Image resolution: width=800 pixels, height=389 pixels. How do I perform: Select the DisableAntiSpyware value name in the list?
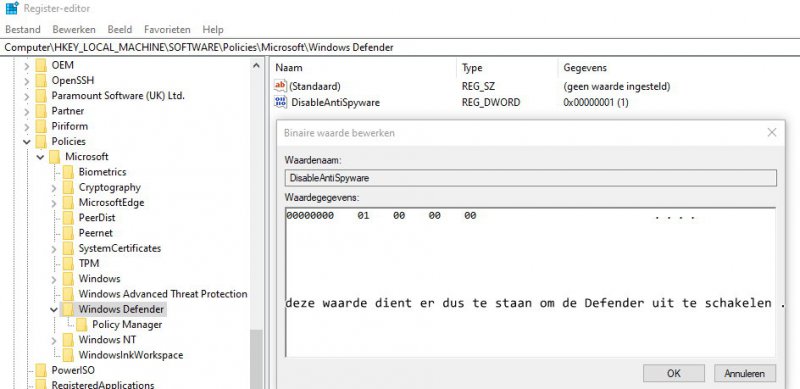335,103
